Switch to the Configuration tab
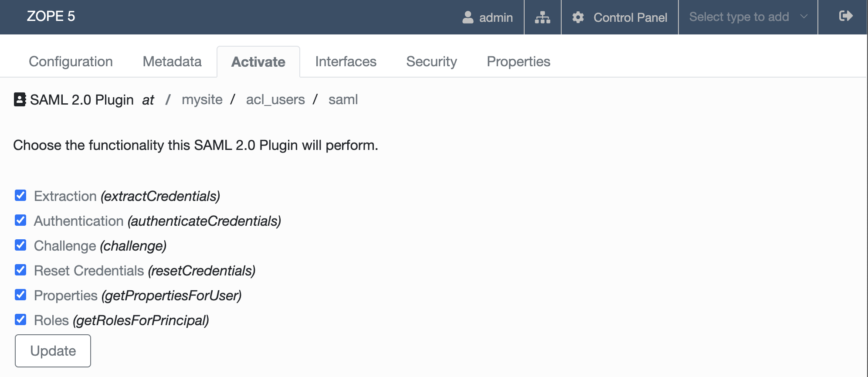Image resolution: width=868 pixels, height=377 pixels. 71,61
